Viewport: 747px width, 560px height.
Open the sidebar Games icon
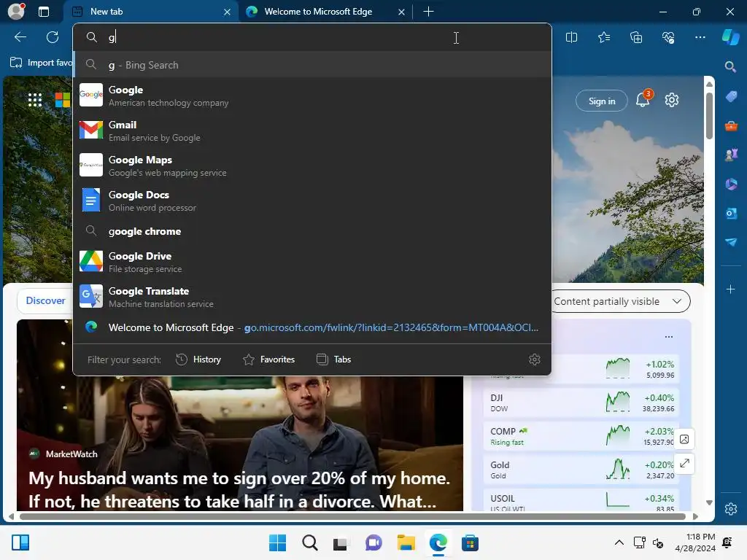point(731,155)
